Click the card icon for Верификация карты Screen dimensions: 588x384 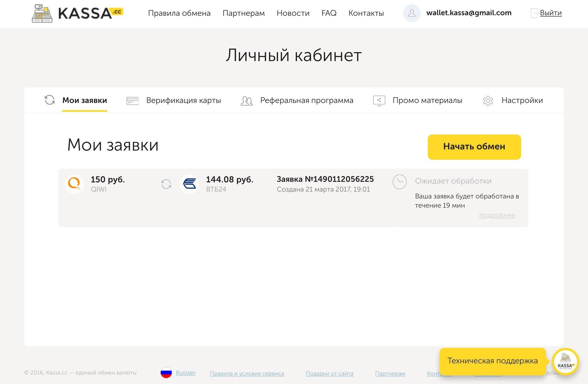(132, 101)
